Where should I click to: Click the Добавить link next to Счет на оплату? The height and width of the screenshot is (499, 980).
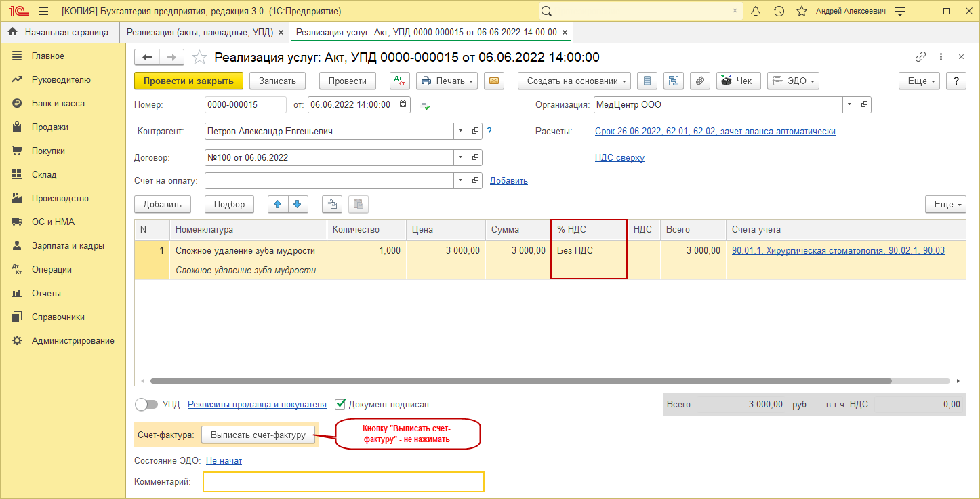509,180
